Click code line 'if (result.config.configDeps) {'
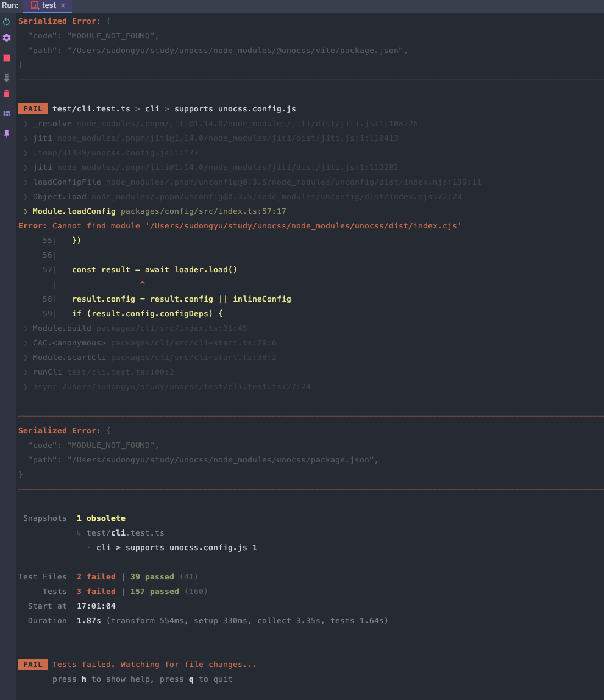The height and width of the screenshot is (700, 604). tap(147, 314)
